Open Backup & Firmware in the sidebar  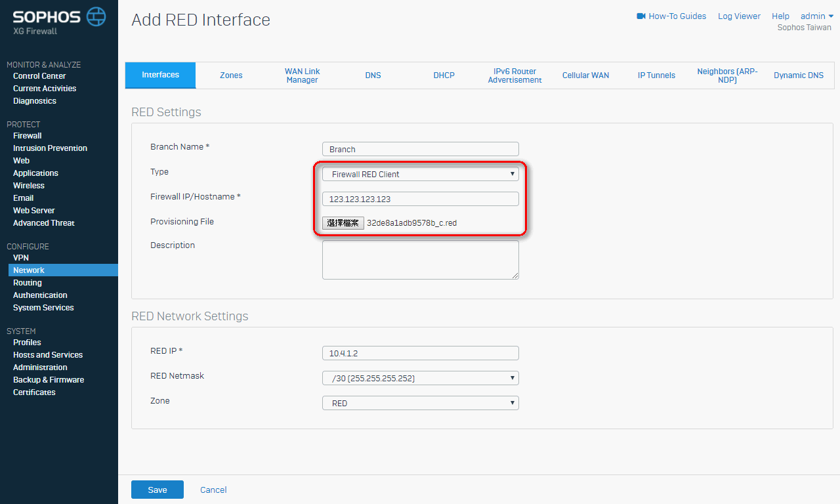pos(49,380)
